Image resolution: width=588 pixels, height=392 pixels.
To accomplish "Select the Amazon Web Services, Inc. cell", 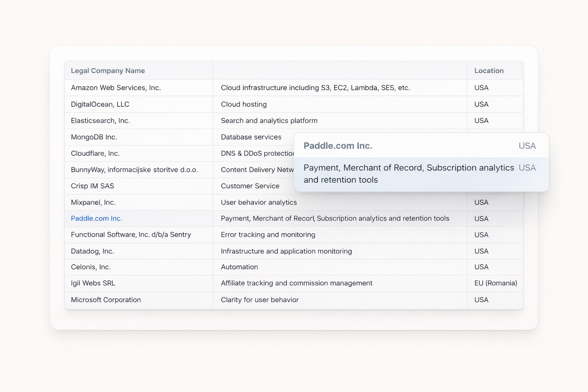I will click(116, 88).
